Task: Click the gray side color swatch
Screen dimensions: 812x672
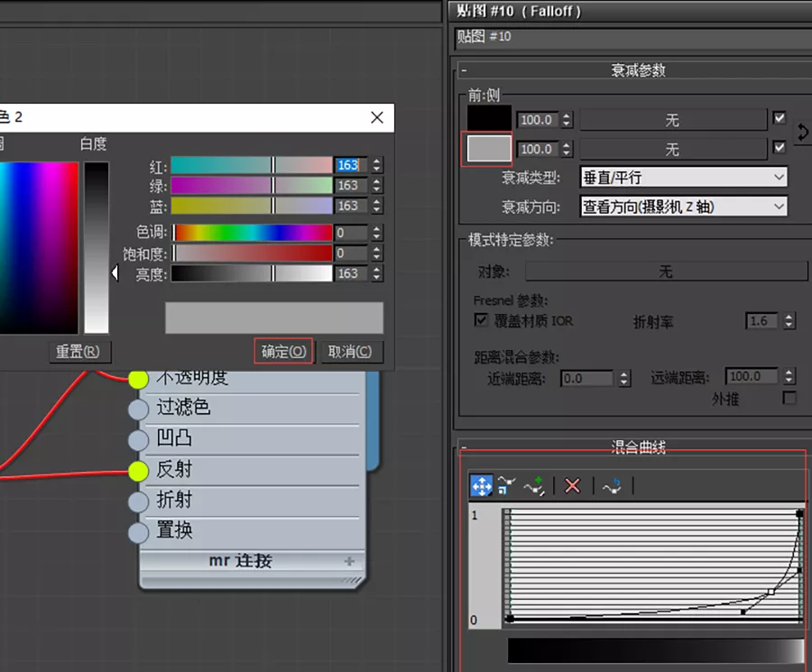Action: coord(489,149)
